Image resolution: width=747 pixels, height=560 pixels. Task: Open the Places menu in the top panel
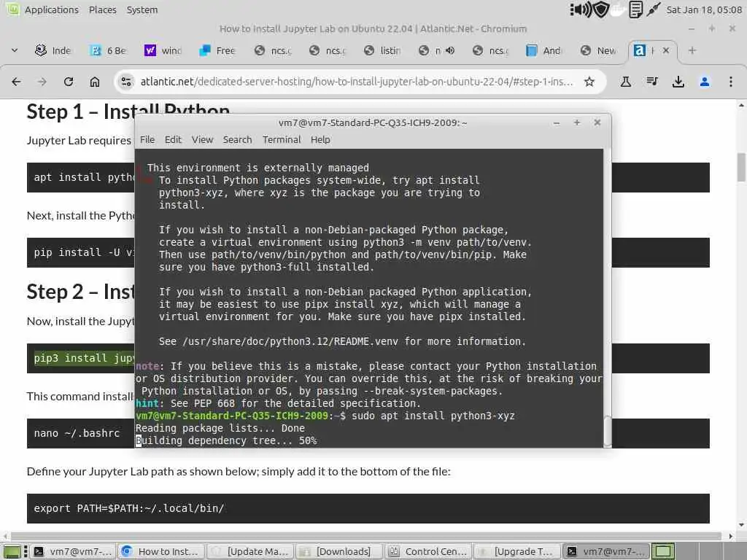(102, 9)
